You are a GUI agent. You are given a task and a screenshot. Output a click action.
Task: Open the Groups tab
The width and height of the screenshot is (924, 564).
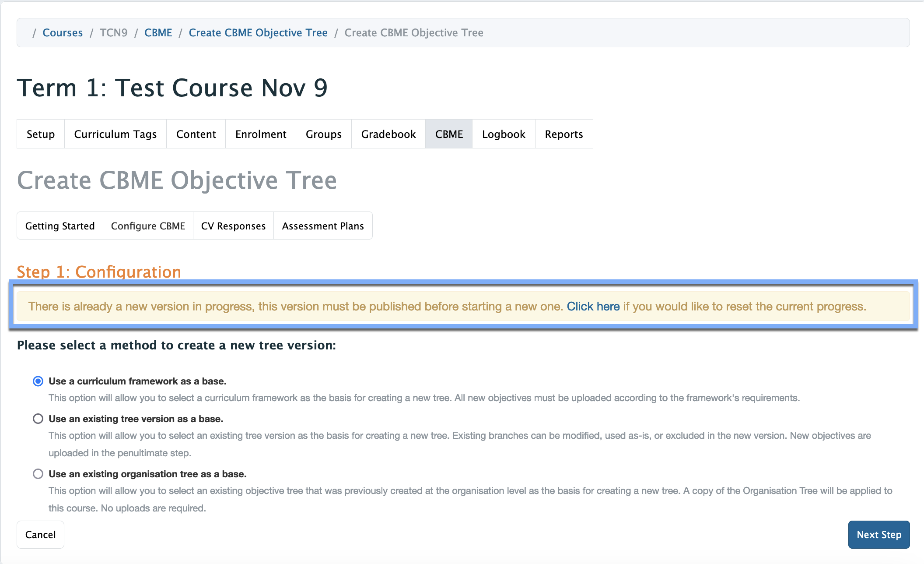coord(324,134)
